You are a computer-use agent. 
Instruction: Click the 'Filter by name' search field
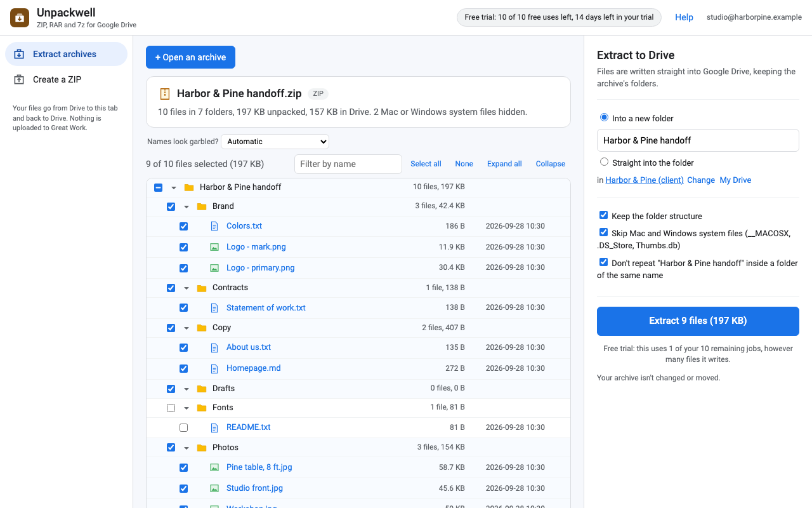point(348,164)
